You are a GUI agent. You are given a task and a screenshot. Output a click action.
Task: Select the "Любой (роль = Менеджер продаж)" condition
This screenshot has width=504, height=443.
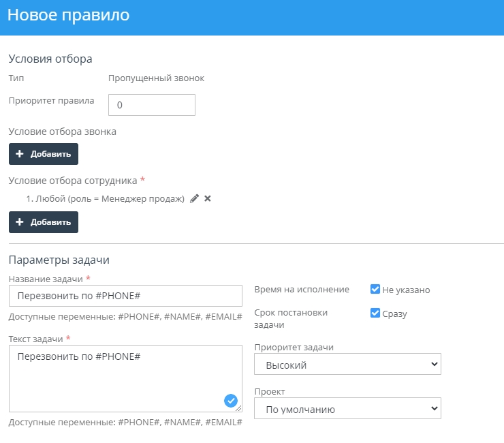(x=105, y=198)
